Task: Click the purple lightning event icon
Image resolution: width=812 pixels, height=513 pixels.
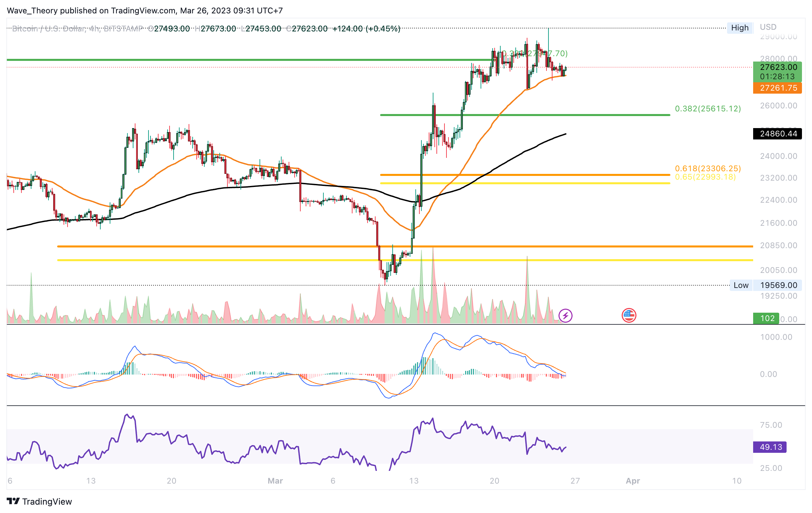Action: pyautogui.click(x=565, y=316)
